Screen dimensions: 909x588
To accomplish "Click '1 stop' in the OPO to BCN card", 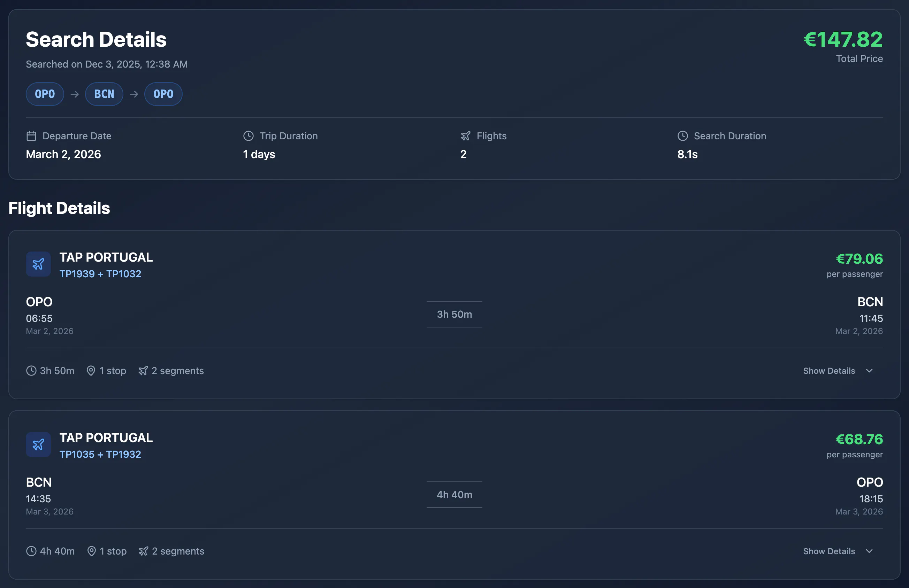I will 113,371.
